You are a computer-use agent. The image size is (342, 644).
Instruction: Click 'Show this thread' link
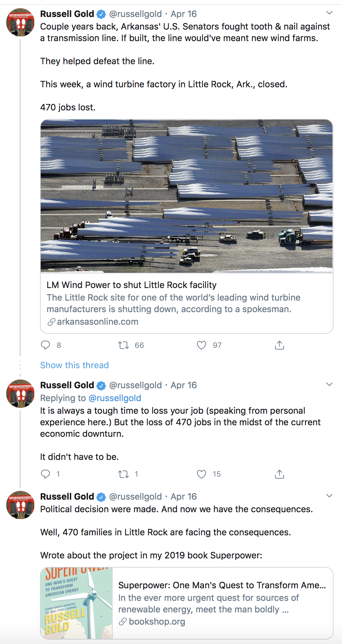point(74,365)
